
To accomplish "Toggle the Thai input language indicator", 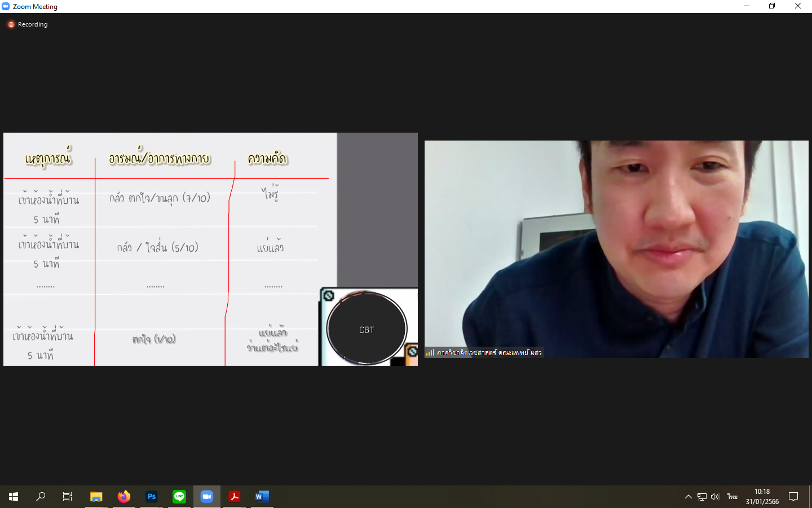I will tap(732, 497).
